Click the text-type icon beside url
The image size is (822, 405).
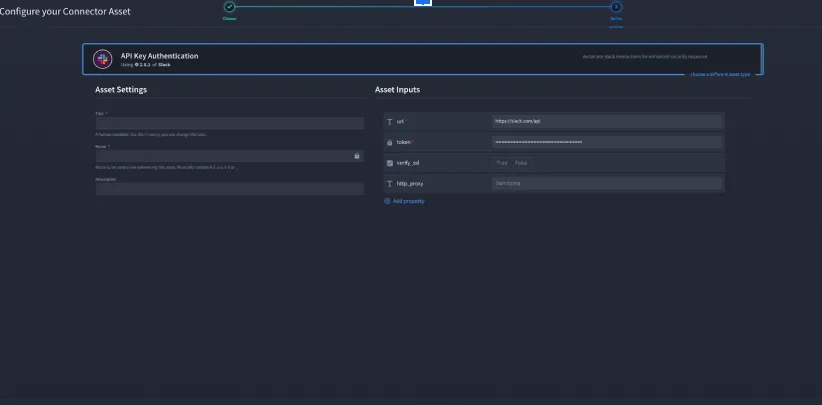[x=390, y=122]
